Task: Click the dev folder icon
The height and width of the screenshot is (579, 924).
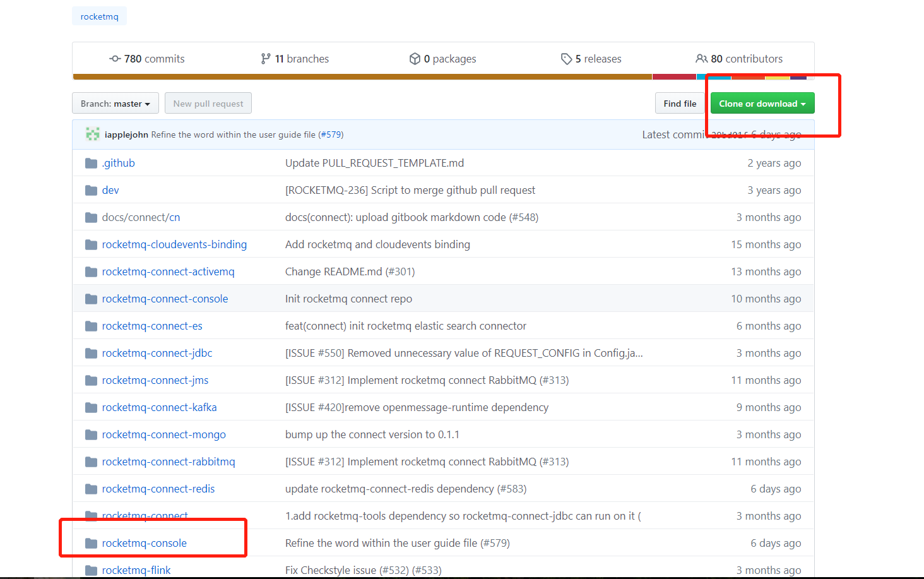Action: [x=92, y=191]
